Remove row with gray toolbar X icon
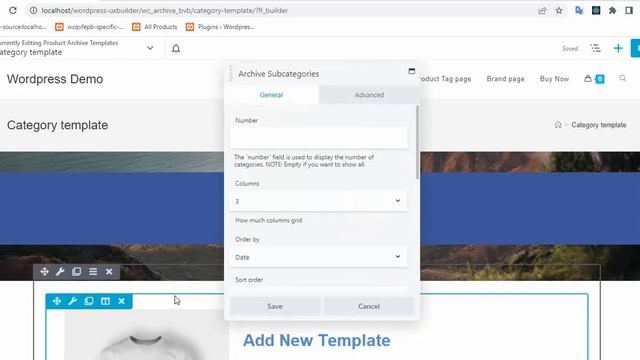Viewport: 640px width, 360px height. point(109,271)
